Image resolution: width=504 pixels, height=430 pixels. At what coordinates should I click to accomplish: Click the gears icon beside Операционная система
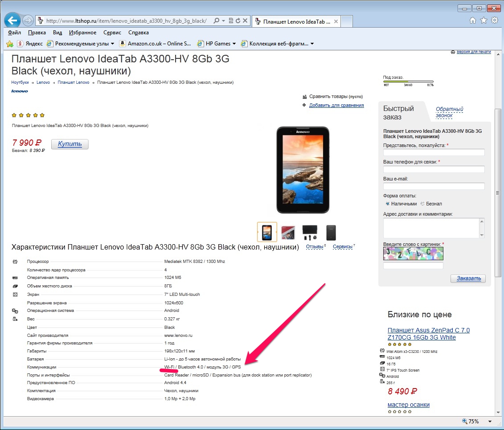coord(15,311)
